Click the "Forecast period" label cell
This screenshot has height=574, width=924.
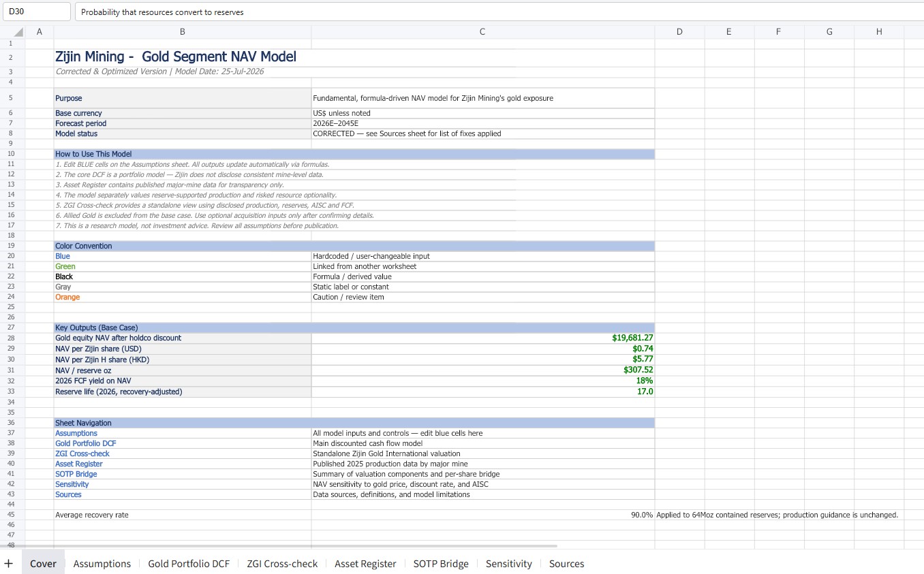[183, 123]
